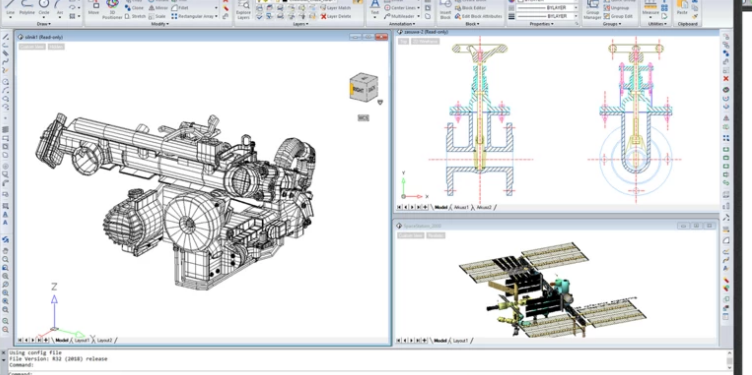Image resolution: width=752 pixels, height=375 pixels.
Task: Open the ByLayer lineweight dropdown
Action: [x=547, y=16]
